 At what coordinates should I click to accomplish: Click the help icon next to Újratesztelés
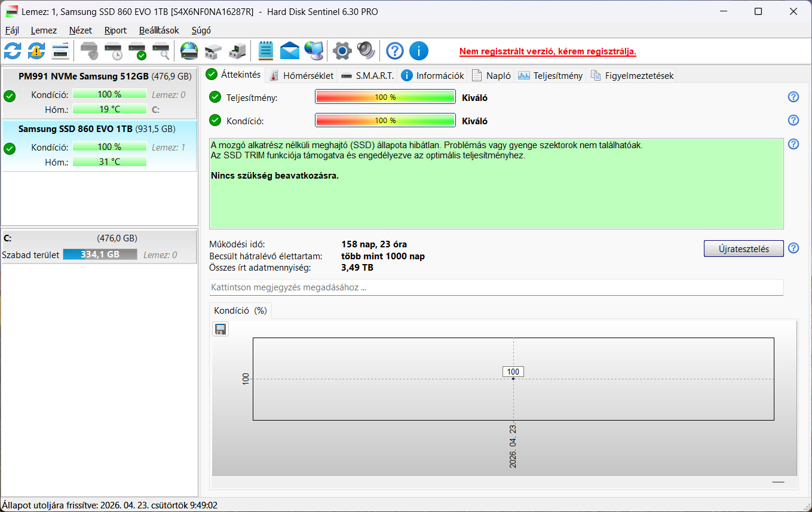pyautogui.click(x=793, y=248)
